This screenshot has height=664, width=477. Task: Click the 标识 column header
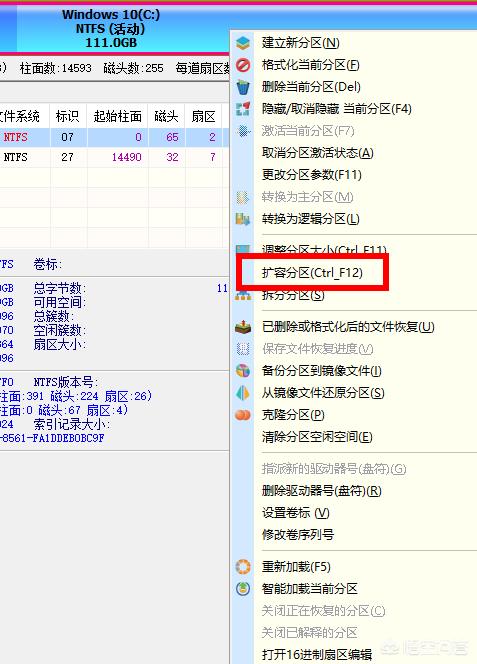point(67,116)
